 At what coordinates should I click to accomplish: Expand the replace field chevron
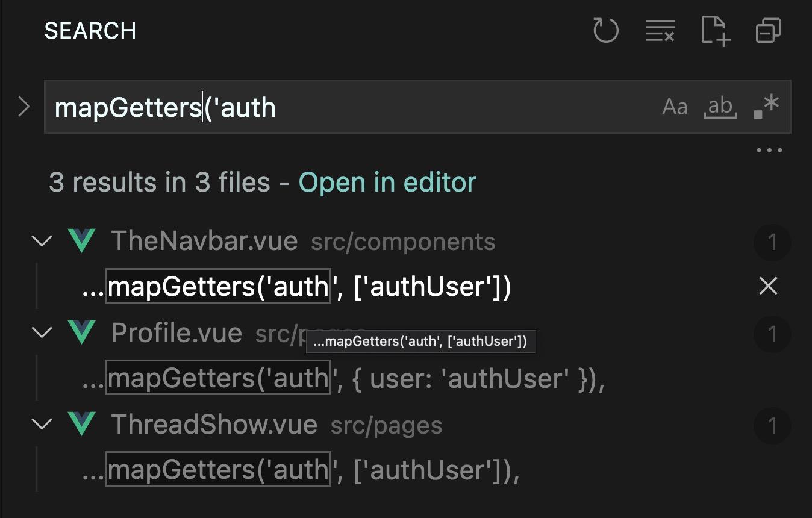tap(24, 107)
